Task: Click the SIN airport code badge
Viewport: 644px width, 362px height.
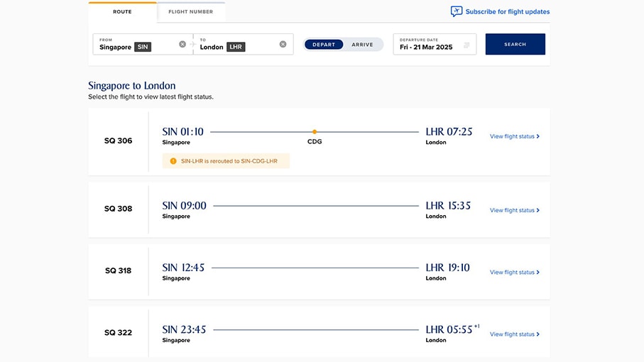Action: pyautogui.click(x=143, y=47)
